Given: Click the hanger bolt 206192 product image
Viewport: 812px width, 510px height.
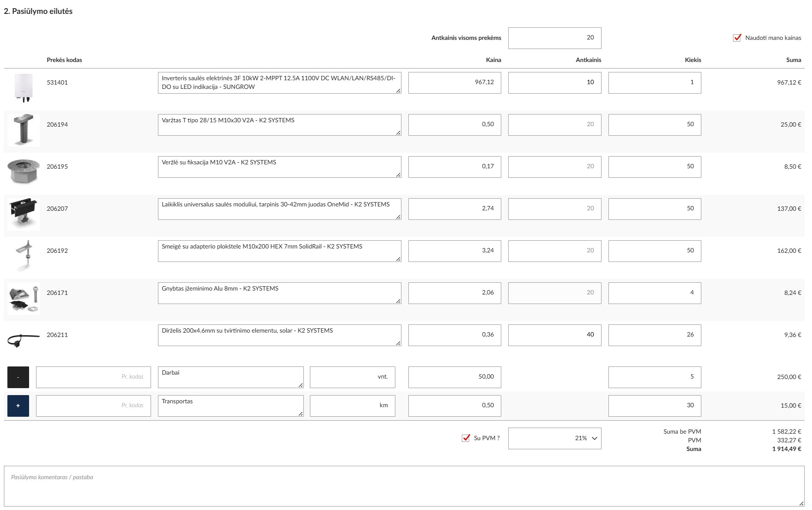Looking at the screenshot, I should point(23,255).
